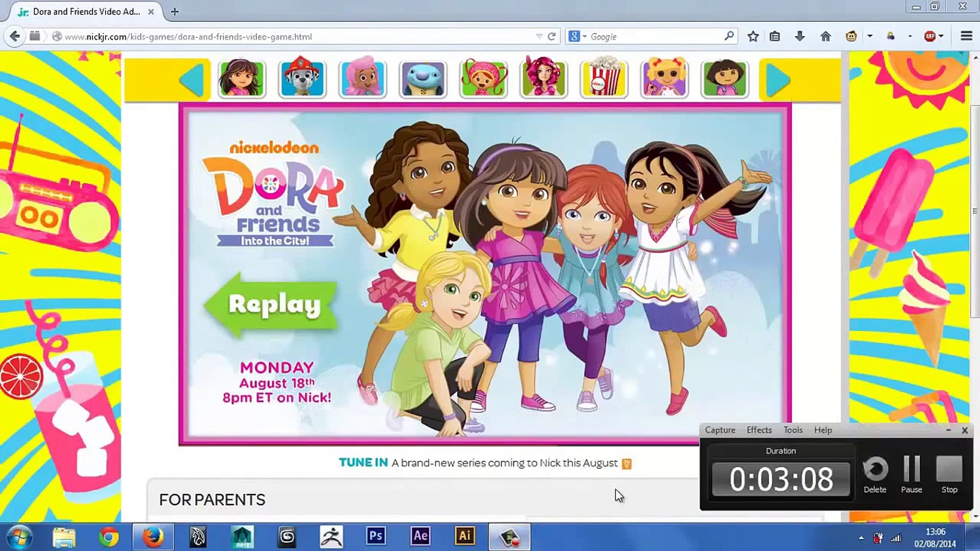This screenshot has width=980, height=551.
Task: Launch After Effects from taskbar
Action: click(x=420, y=536)
